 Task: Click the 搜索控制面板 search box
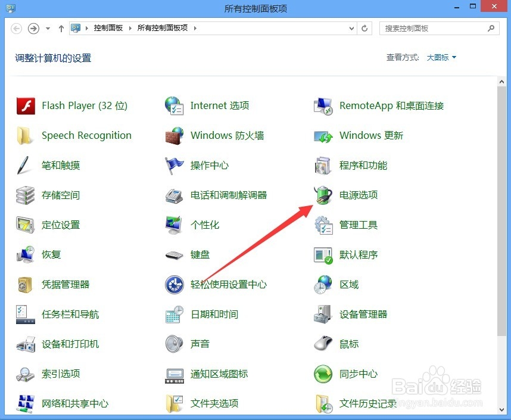point(440,29)
